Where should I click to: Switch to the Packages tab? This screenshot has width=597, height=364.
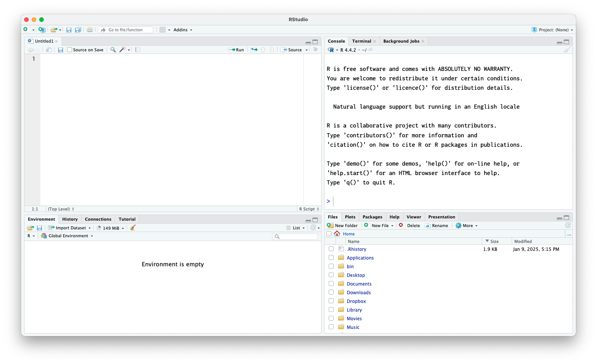click(x=372, y=217)
